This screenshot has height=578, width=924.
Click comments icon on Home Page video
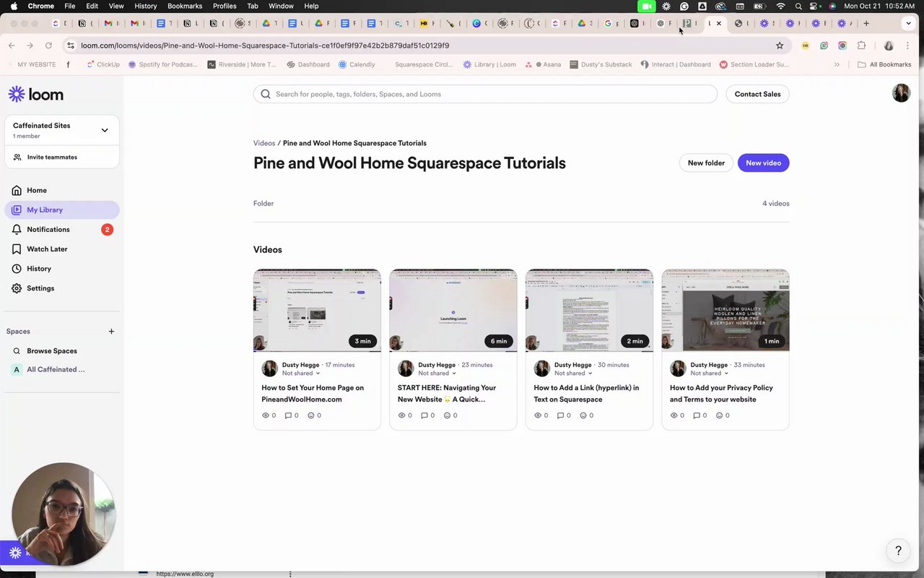pyautogui.click(x=289, y=415)
